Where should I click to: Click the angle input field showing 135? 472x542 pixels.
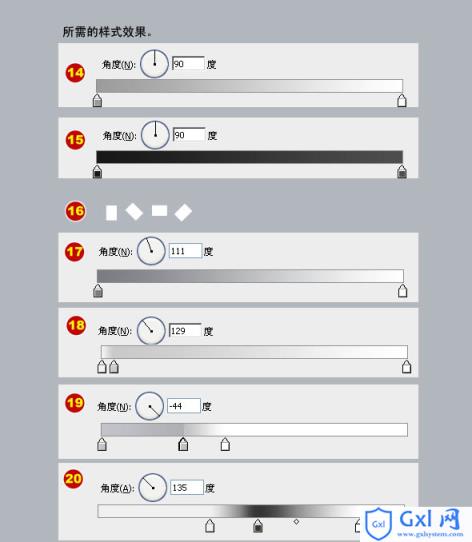187,487
